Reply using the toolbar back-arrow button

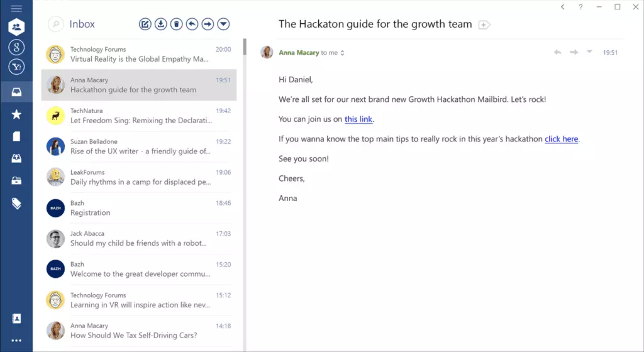pos(192,25)
